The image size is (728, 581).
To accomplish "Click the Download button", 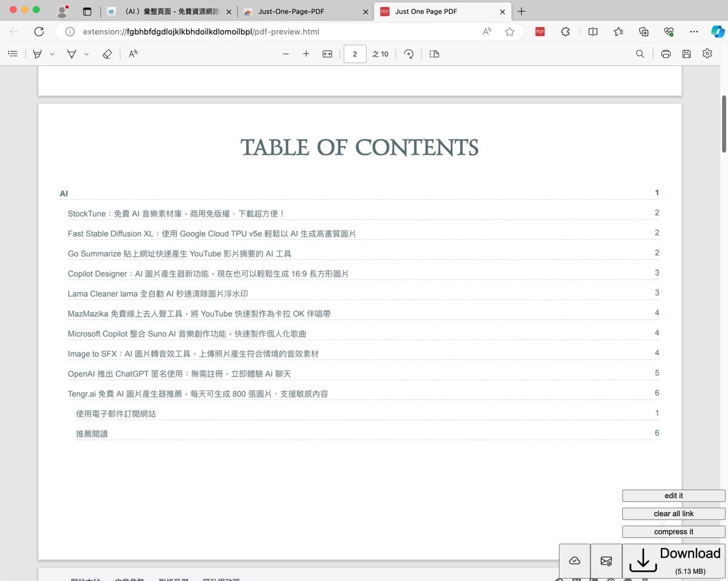I will coord(674,561).
